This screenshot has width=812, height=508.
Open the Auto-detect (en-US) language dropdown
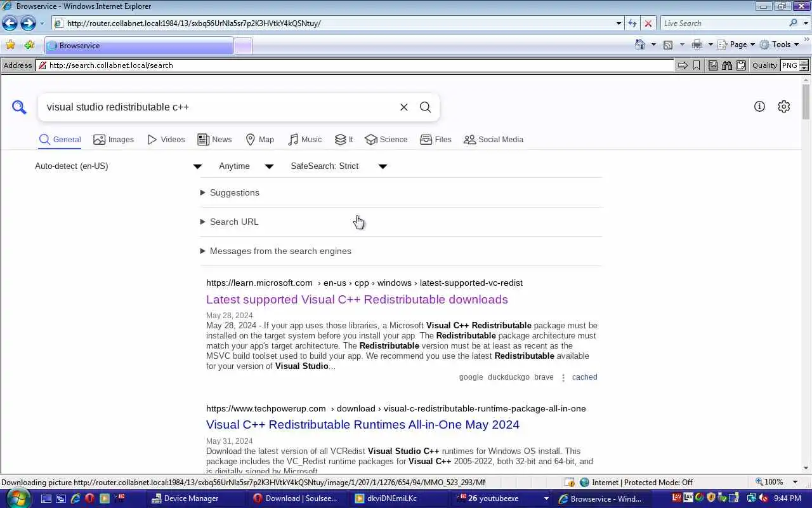118,166
